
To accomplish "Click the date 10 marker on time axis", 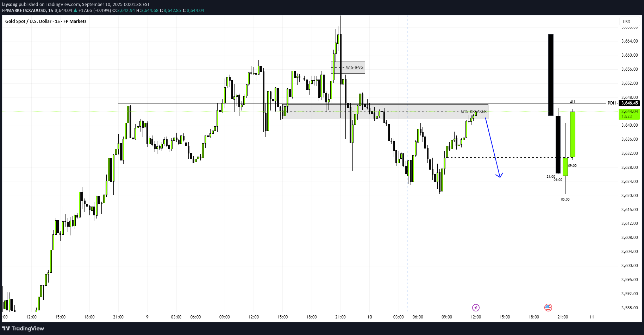I will click(369, 317).
